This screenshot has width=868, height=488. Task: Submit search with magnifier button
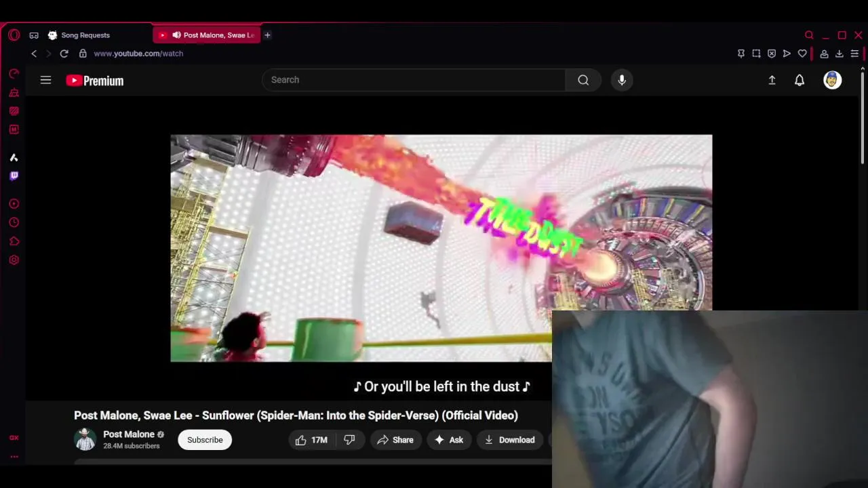pos(583,80)
